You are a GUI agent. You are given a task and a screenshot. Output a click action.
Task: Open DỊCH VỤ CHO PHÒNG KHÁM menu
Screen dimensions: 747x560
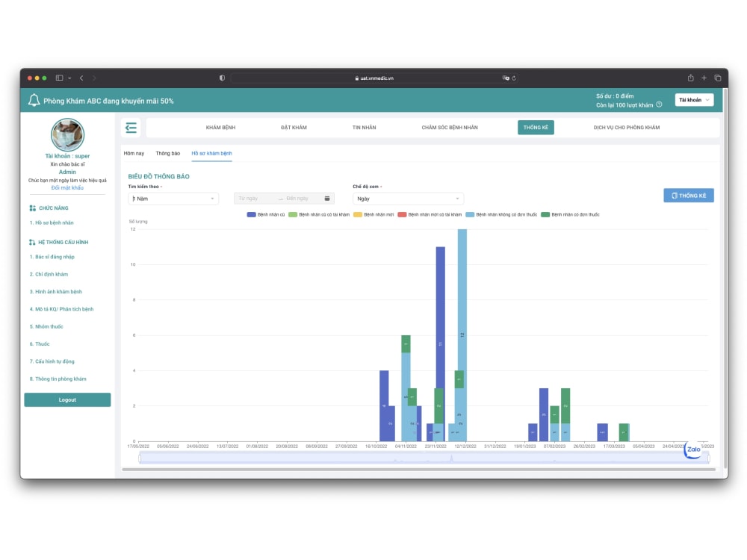627,128
